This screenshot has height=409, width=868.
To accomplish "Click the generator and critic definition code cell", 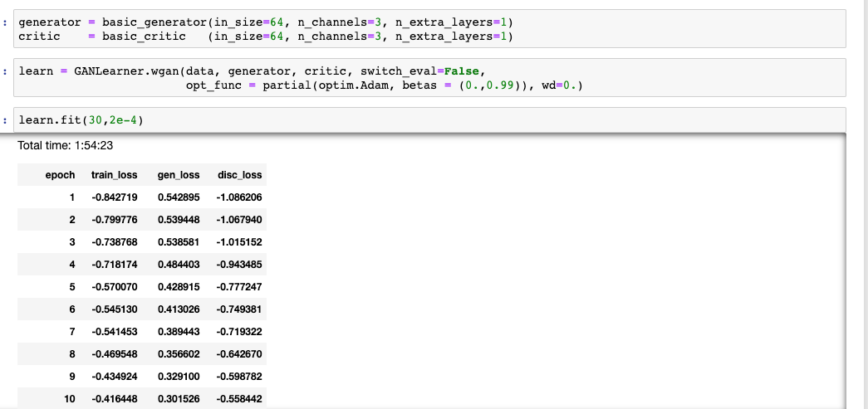I will pyautogui.click(x=429, y=29).
